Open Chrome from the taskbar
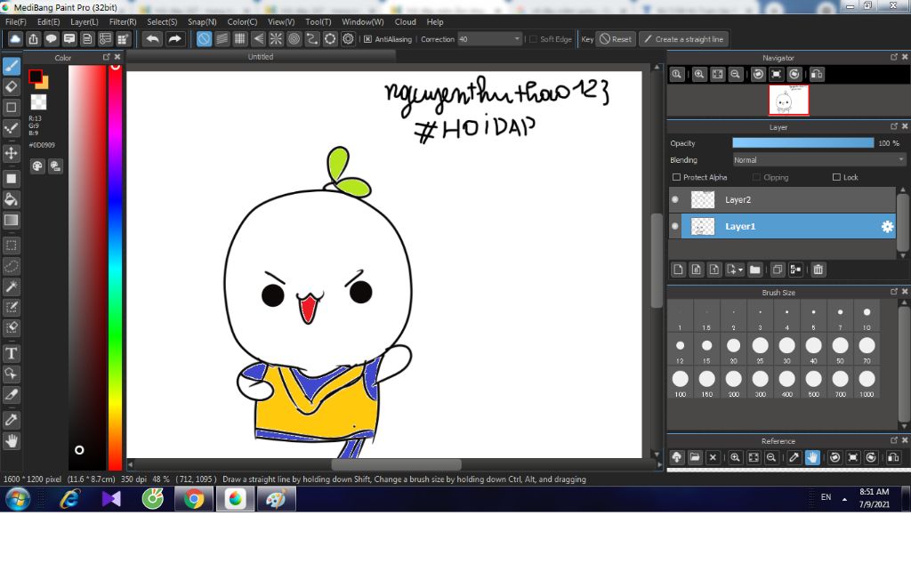911x588 pixels. (x=193, y=499)
